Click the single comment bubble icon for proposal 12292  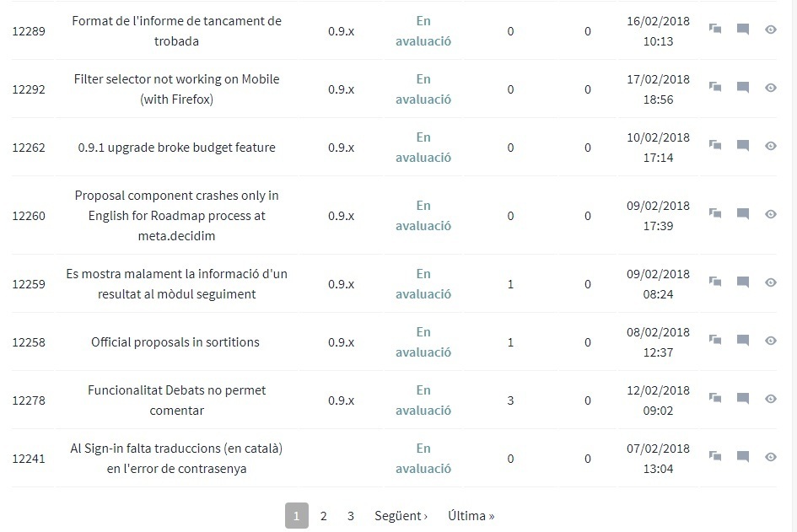pos(743,88)
